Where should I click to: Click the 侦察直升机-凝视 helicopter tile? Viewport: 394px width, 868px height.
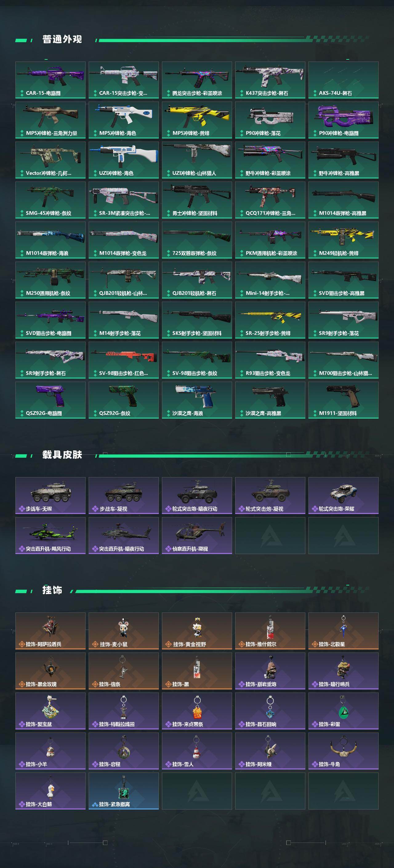[197, 536]
